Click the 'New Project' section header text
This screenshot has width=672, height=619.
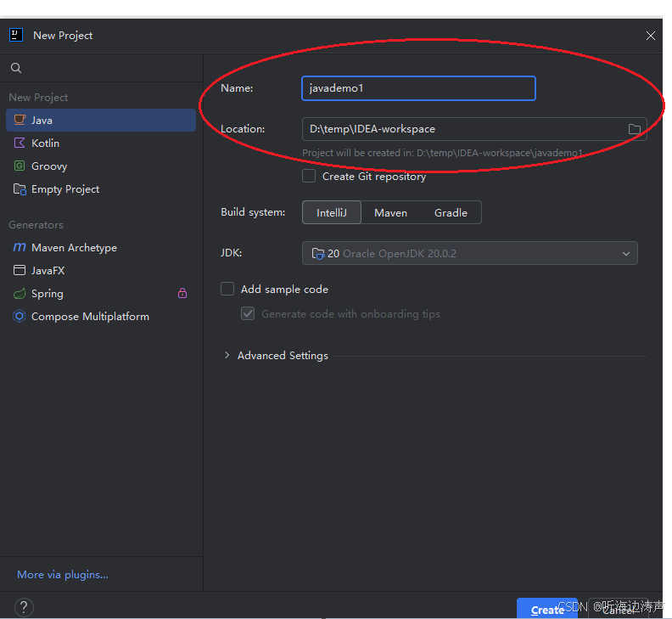coord(38,98)
